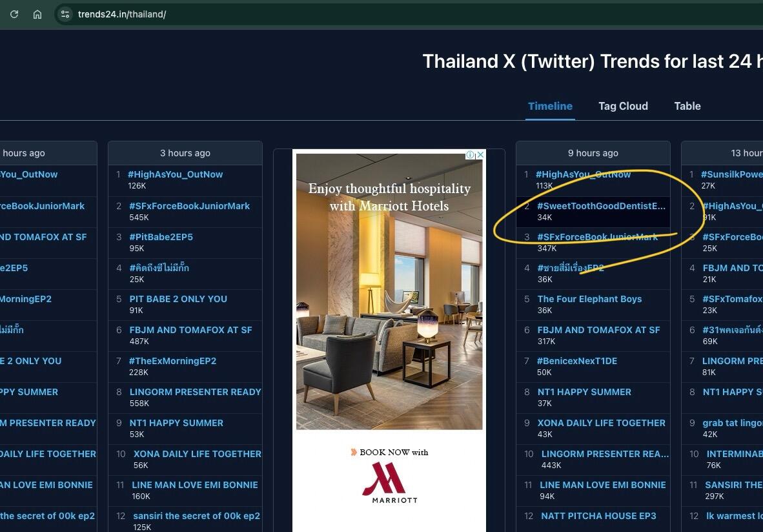The width and height of the screenshot is (763, 532).
Task: Open #BenicexNexT1DE trend
Action: click(x=577, y=361)
